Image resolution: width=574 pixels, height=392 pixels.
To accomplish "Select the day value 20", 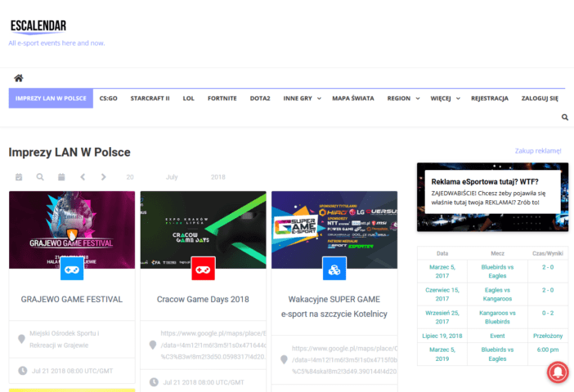I will pyautogui.click(x=130, y=177).
